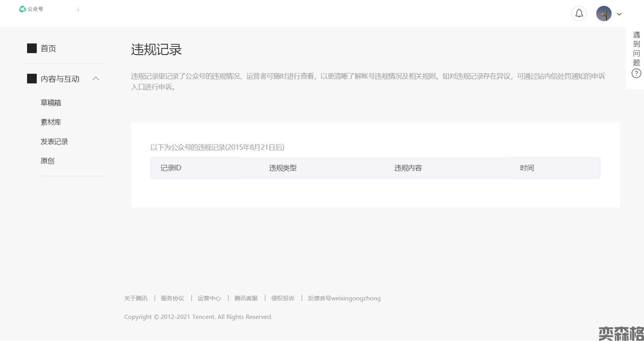This screenshot has height=341, width=644.
Task: Open 原创 in the sidebar menu
Action: (47, 161)
